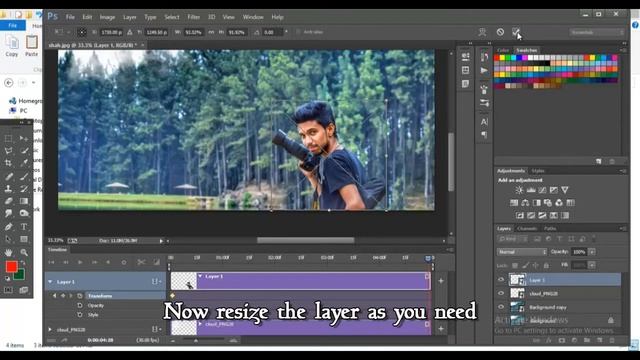Toggle the Style keyframe stopwatch
The height and width of the screenshot is (360, 640).
[80, 315]
